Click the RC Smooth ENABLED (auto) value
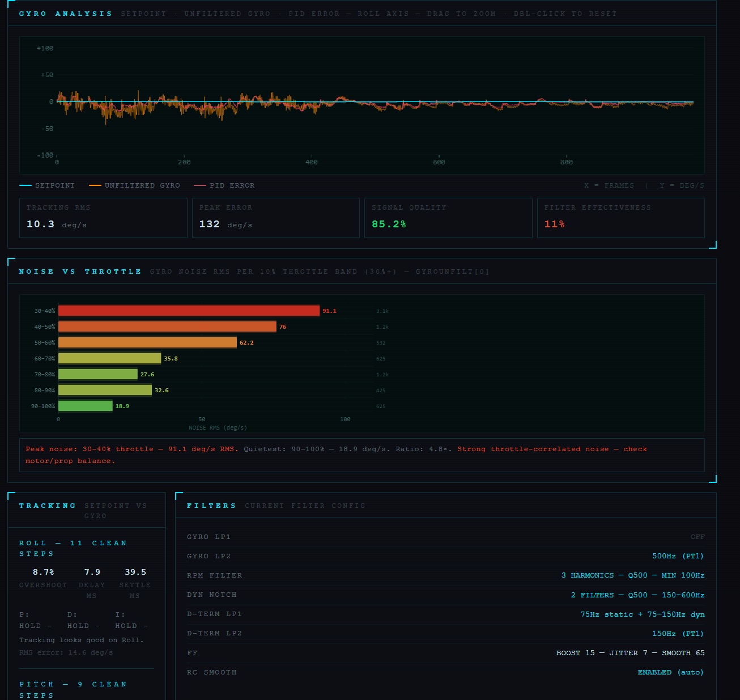The image size is (740, 700). (x=670, y=672)
